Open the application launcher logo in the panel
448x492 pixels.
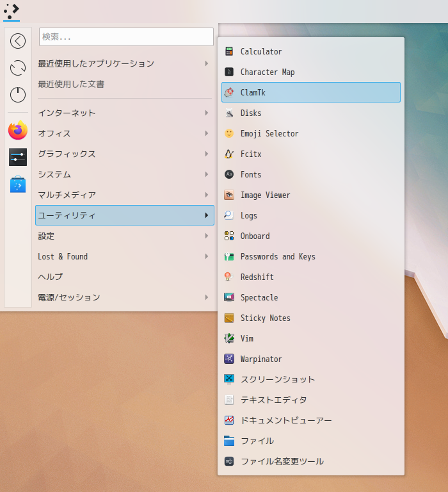pyautogui.click(x=12, y=12)
